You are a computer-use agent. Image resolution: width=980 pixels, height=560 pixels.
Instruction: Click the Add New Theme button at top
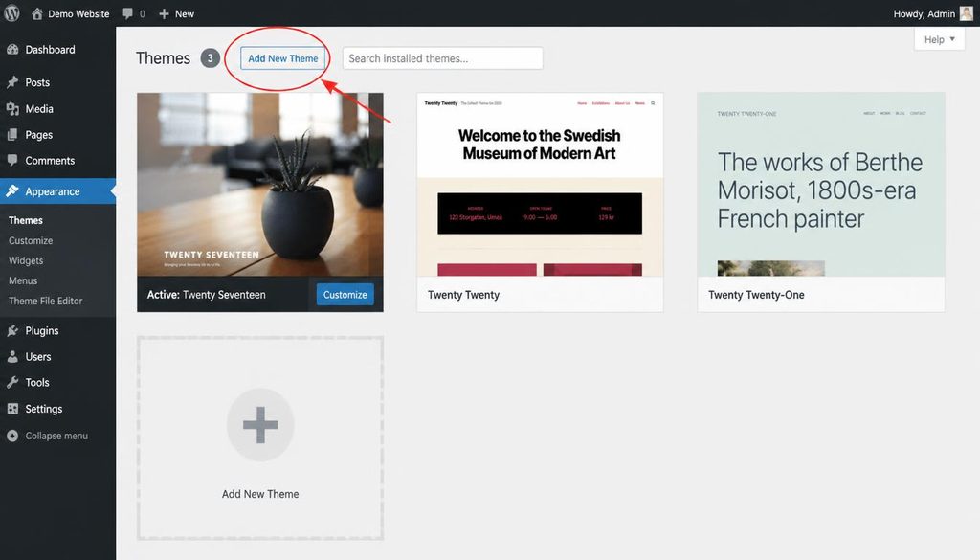(x=283, y=58)
